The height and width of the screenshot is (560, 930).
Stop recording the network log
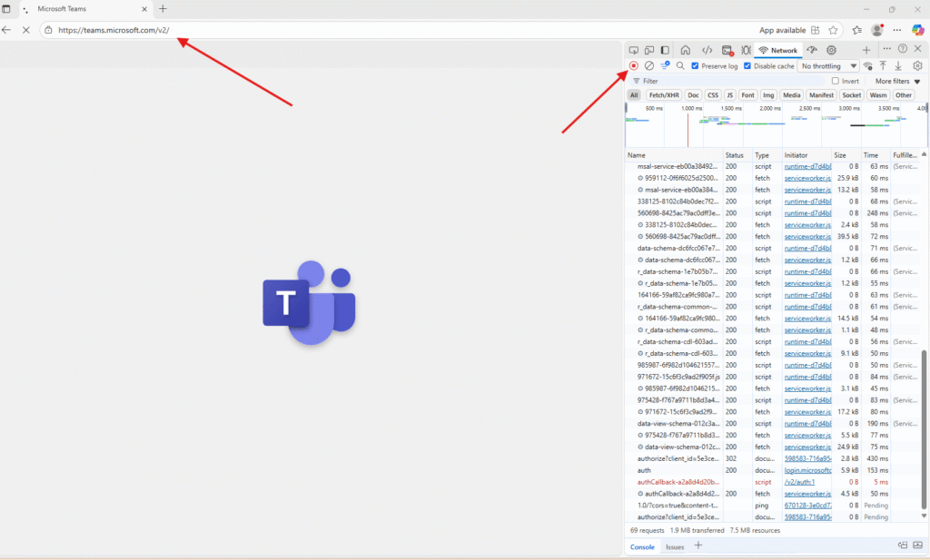634,66
